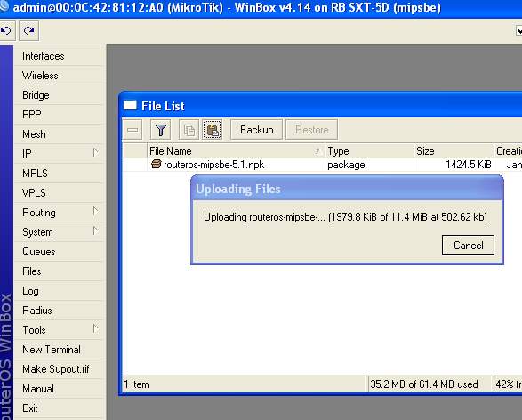Screen dimensions: 522x420
Task: Click the remove (minus) button in File List
Action: (x=133, y=130)
